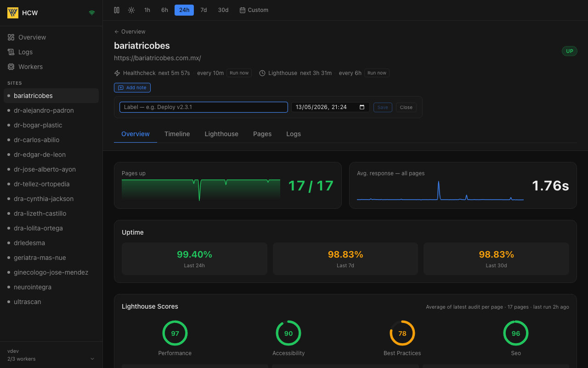This screenshot has width=588, height=368.
Task: Close the note form
Action: click(x=406, y=107)
